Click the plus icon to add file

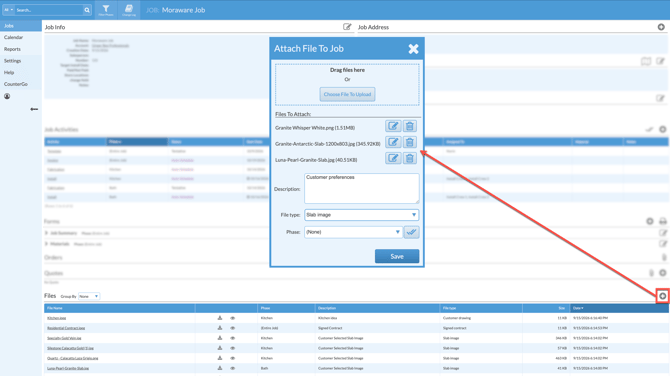point(662,296)
